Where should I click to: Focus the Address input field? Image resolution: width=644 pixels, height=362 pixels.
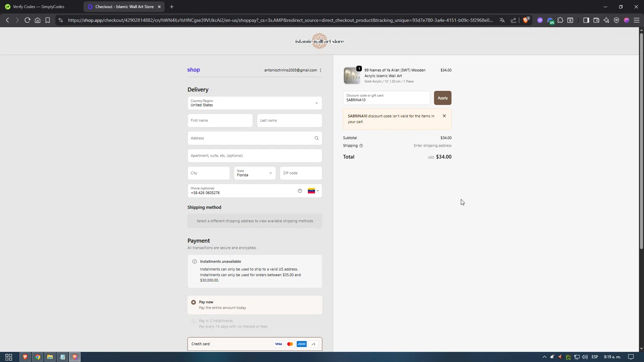pos(255,138)
